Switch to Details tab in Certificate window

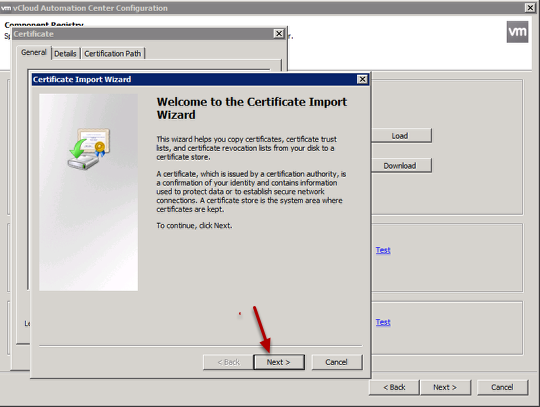click(x=65, y=54)
